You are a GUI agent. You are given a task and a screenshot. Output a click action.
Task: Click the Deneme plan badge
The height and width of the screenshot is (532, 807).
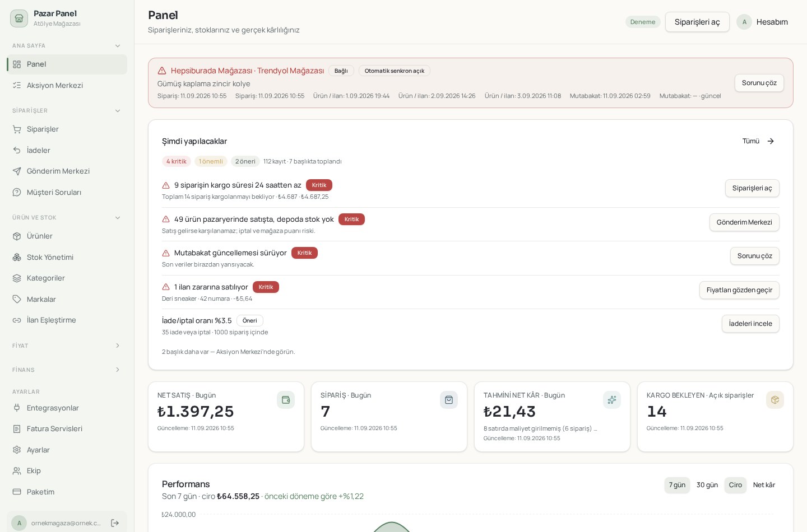click(643, 22)
